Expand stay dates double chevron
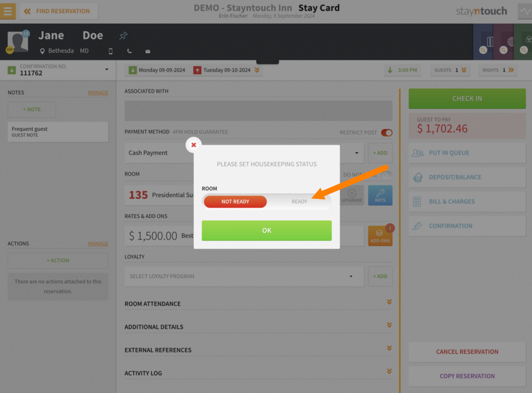The height and width of the screenshot is (393, 532). [x=257, y=70]
